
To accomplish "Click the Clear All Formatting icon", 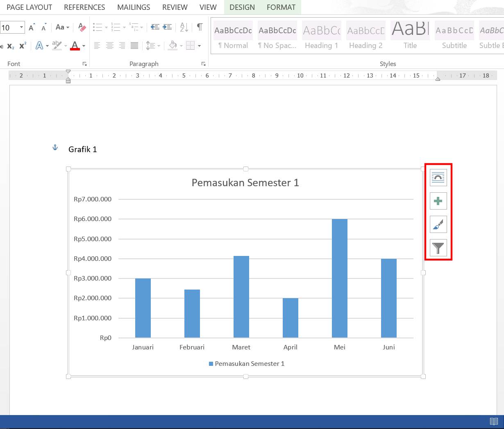I will tap(82, 27).
